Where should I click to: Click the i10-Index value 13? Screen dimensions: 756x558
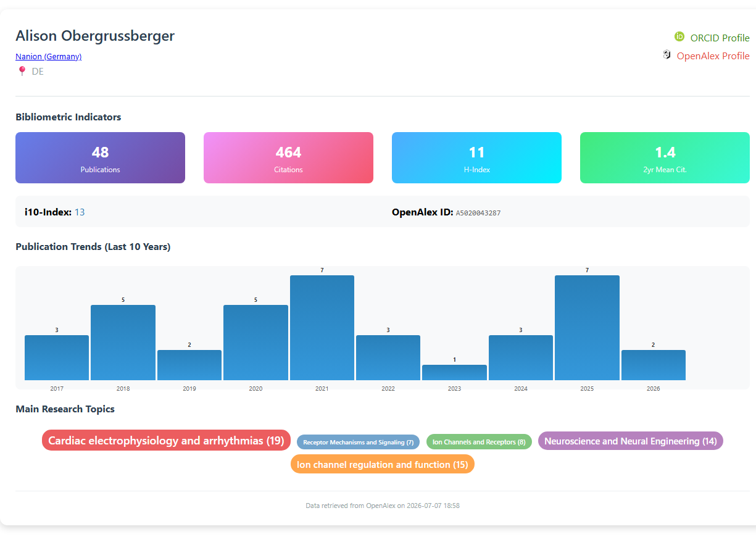click(x=80, y=212)
